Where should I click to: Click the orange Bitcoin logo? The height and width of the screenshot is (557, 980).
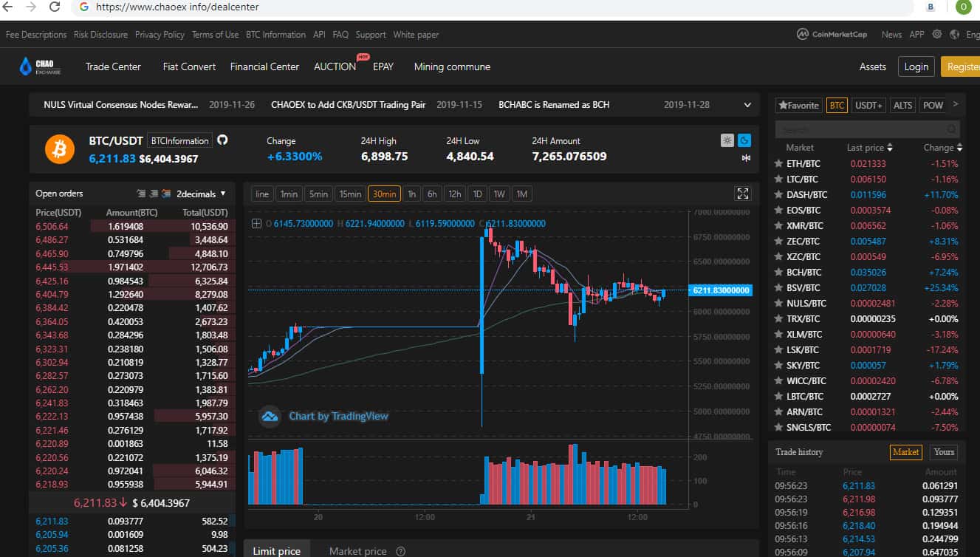coord(60,149)
